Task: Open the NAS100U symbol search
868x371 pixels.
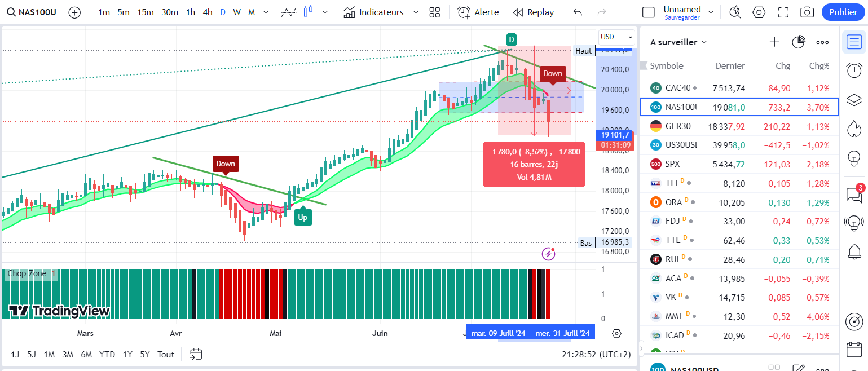Action: pos(32,12)
